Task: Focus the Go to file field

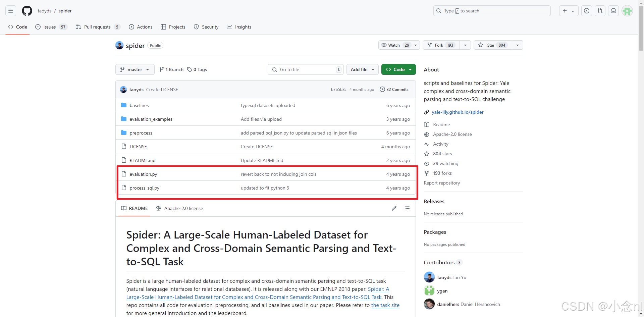Action: pyautogui.click(x=306, y=69)
